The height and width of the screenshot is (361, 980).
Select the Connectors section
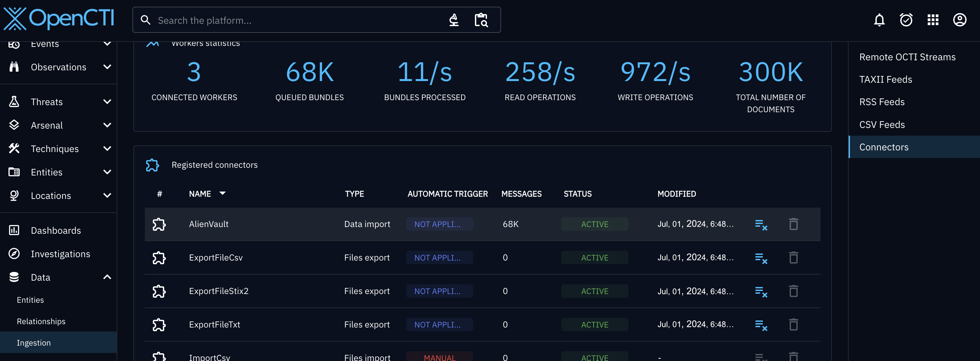pos(914,147)
